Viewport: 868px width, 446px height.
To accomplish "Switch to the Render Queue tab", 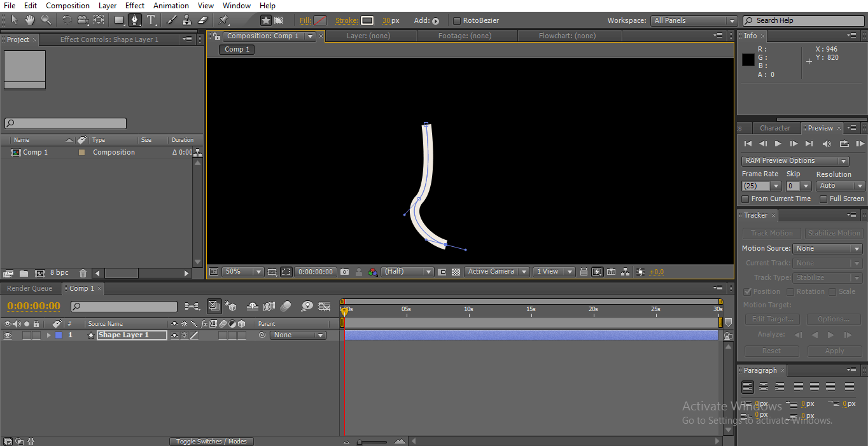I will coord(29,288).
